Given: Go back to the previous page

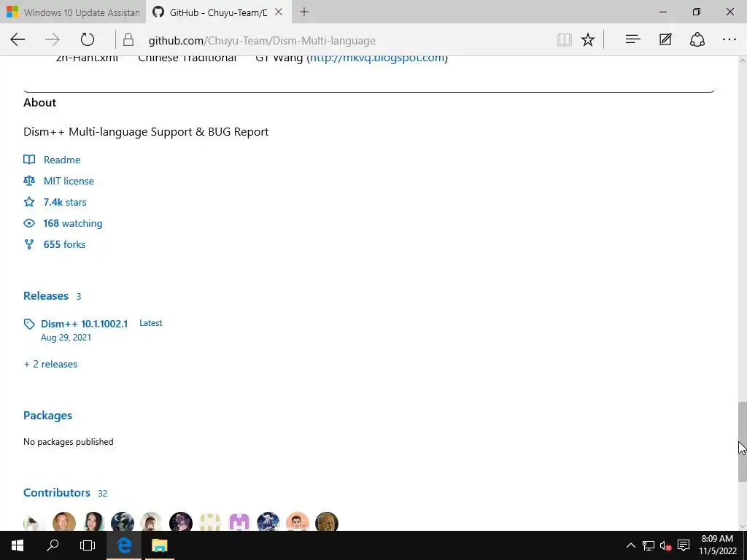Looking at the screenshot, I should (x=18, y=39).
